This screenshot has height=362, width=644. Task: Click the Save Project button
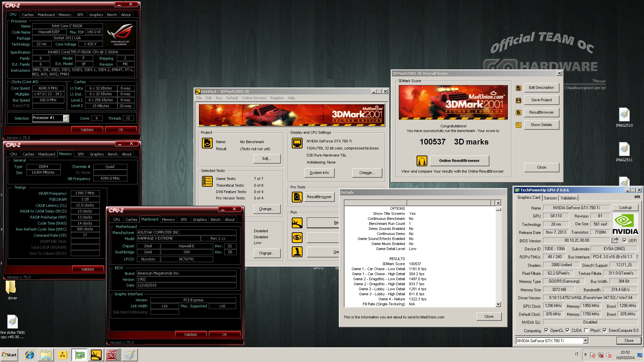coord(541,100)
